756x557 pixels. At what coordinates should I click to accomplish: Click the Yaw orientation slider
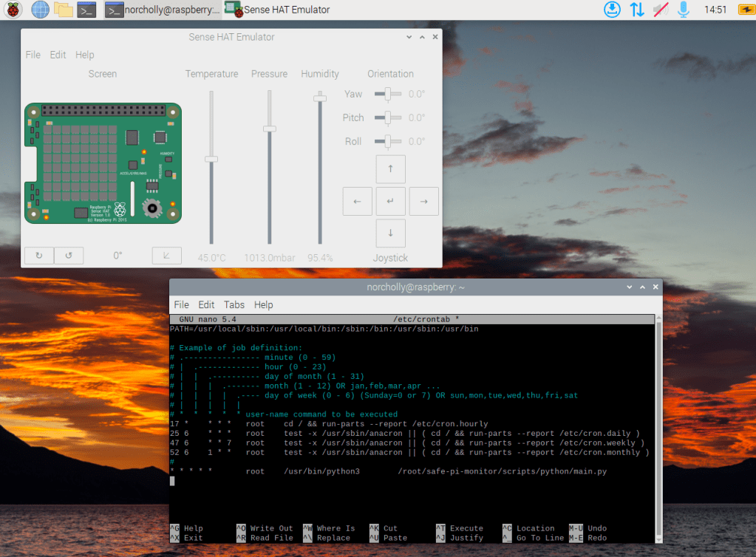pyautogui.click(x=387, y=94)
